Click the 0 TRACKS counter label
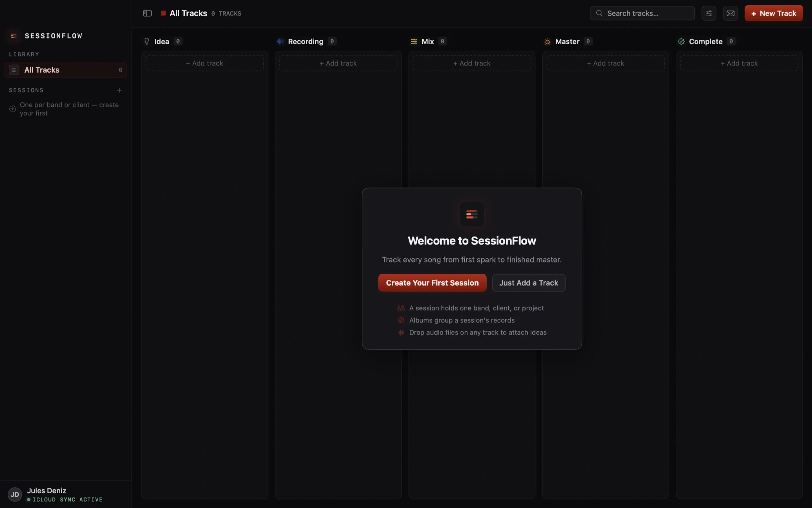Image resolution: width=812 pixels, height=508 pixels. pyautogui.click(x=226, y=14)
